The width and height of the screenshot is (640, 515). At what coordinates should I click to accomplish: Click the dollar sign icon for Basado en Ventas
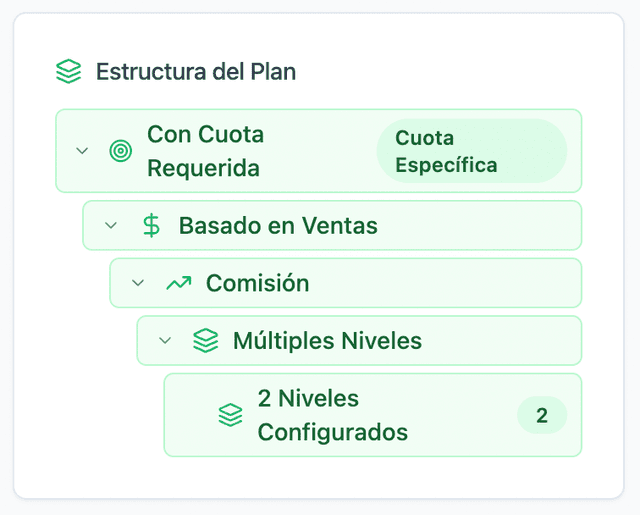pyautogui.click(x=151, y=226)
